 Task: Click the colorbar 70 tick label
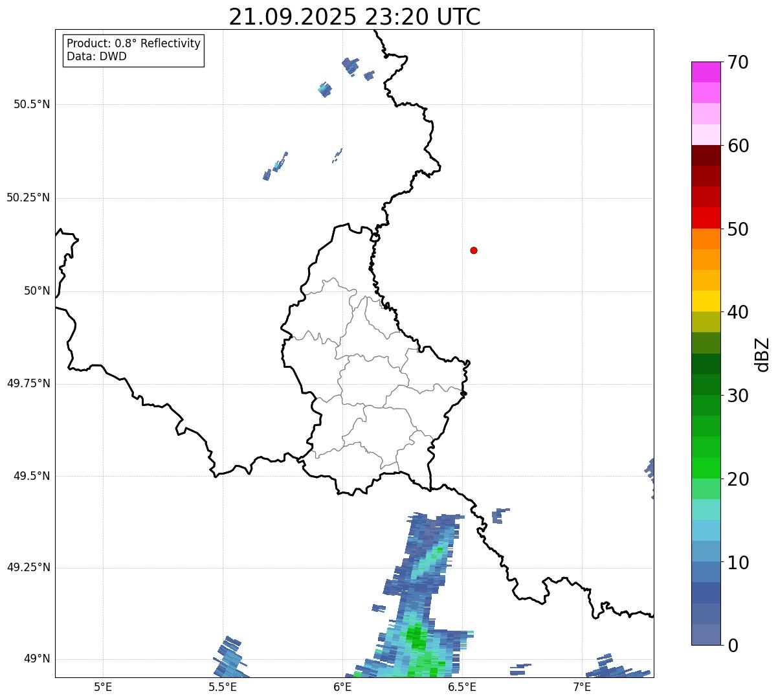point(738,62)
